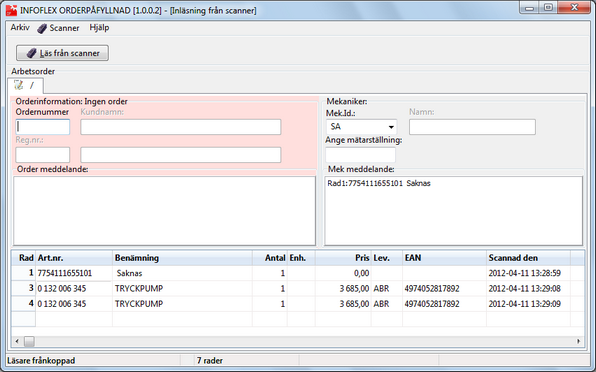Screen dimensions: 596x372
Task: Sort by the Rad column header
Action: click(24, 258)
